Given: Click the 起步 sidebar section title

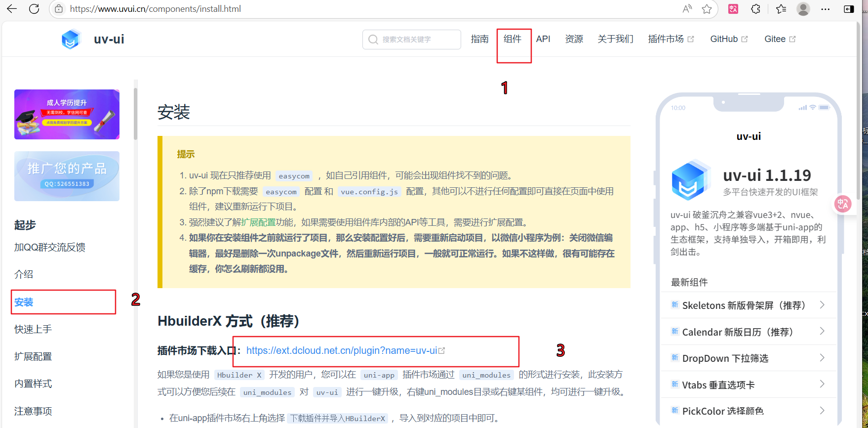Looking at the screenshot, I should coord(25,225).
